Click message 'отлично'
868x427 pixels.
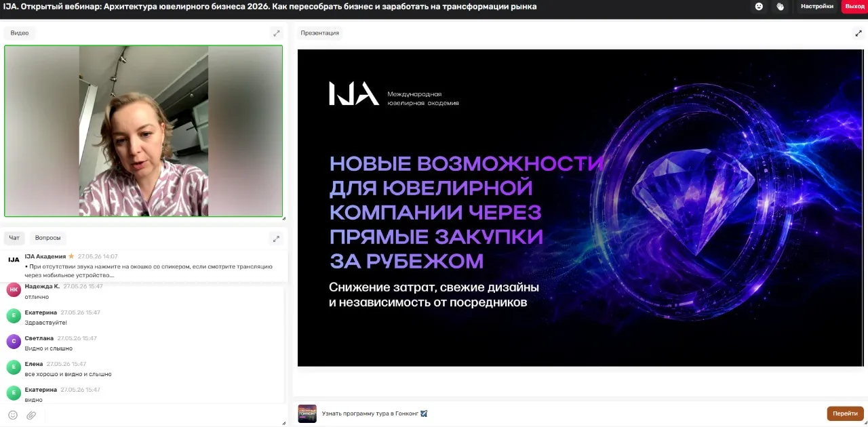[37, 297]
